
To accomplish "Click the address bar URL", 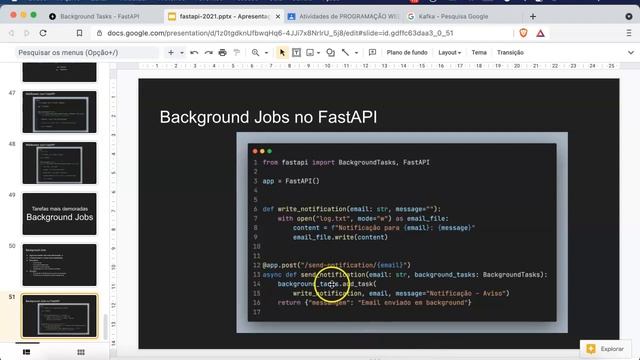I will pos(280,33).
